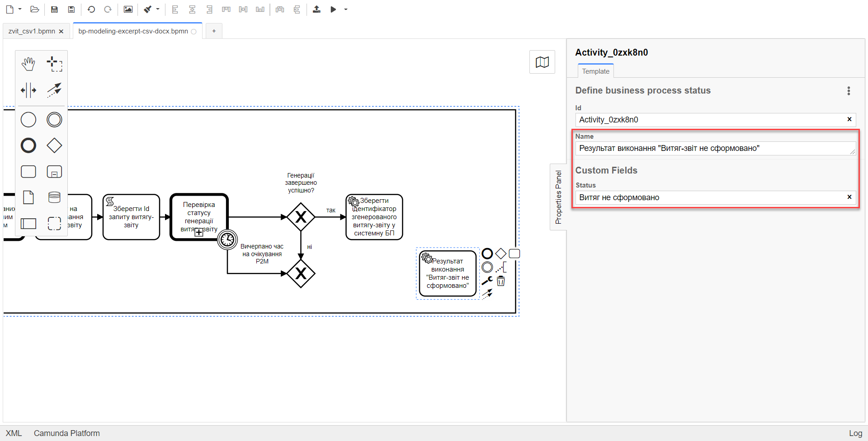Select the color/paint brush tool
This screenshot has width=868, height=441.
point(148,9)
